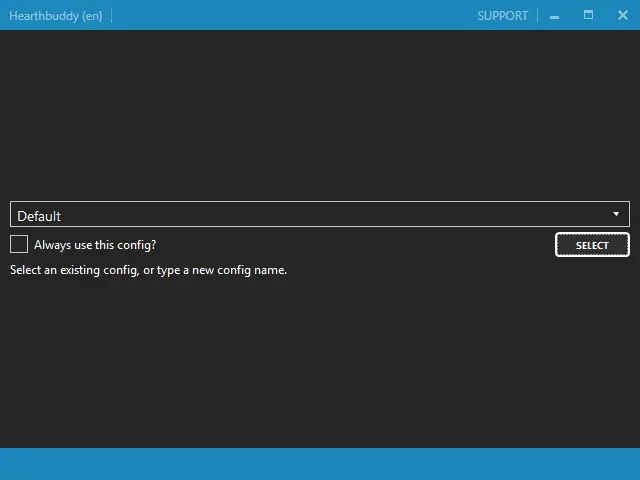This screenshot has width=640, height=480.
Task: Expand the config dropdown arrow
Action: (616, 214)
